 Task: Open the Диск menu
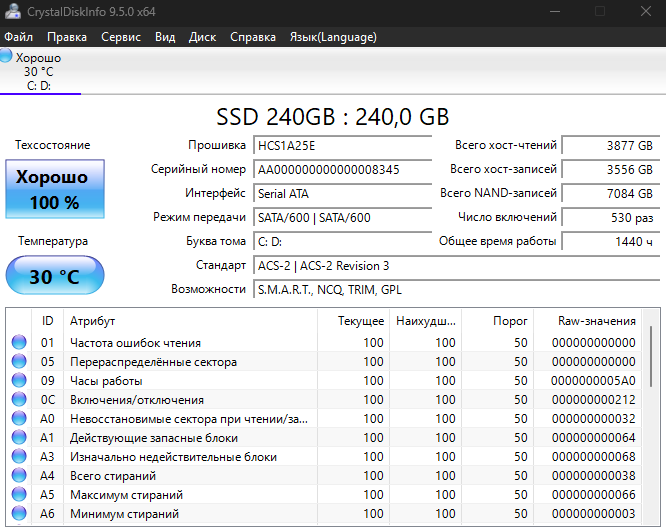(x=202, y=37)
